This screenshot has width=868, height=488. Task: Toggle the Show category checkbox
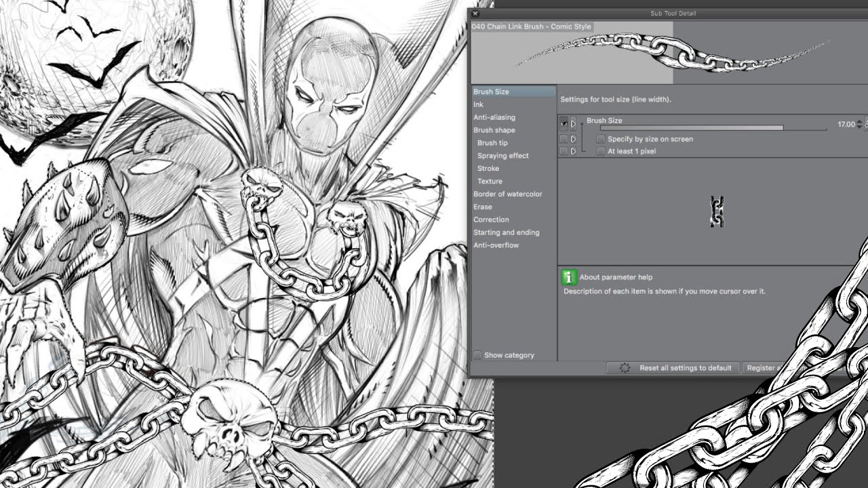(477, 355)
